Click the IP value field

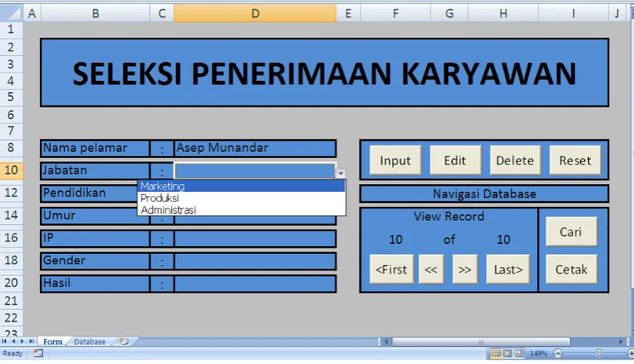pyautogui.click(x=255, y=239)
